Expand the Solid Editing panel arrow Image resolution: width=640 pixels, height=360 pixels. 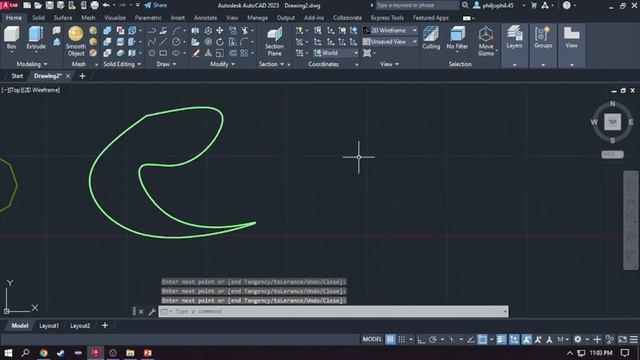pyautogui.click(x=139, y=64)
